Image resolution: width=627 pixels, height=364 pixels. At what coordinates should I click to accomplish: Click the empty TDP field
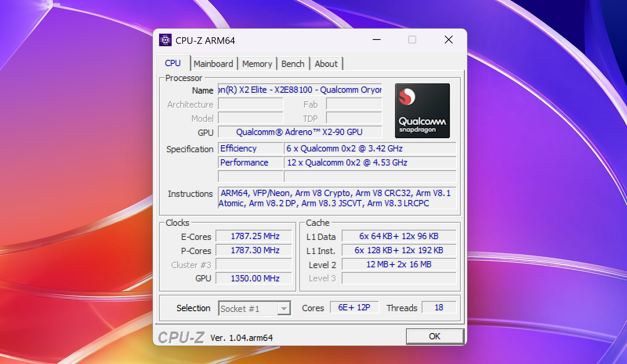pos(354,118)
